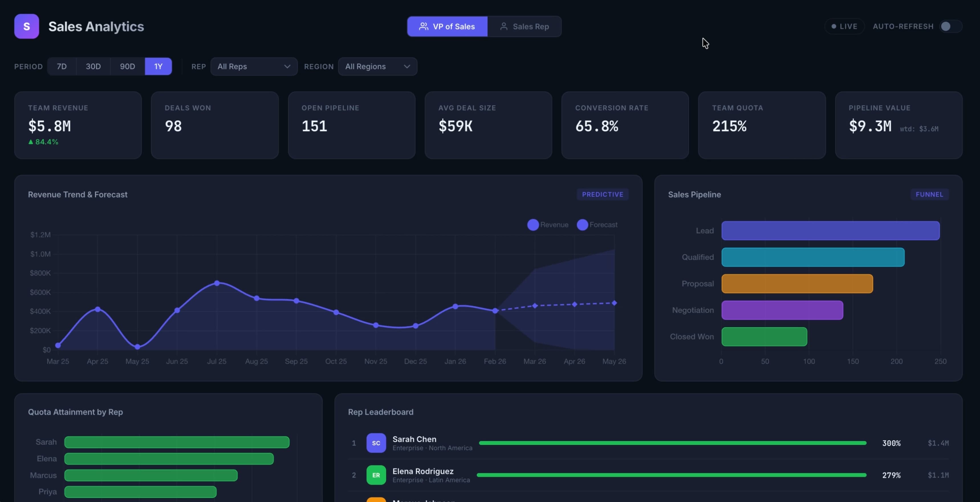Viewport: 980px width, 502px height.
Task: Click the green revenue up-arrow indicator
Action: pos(31,141)
